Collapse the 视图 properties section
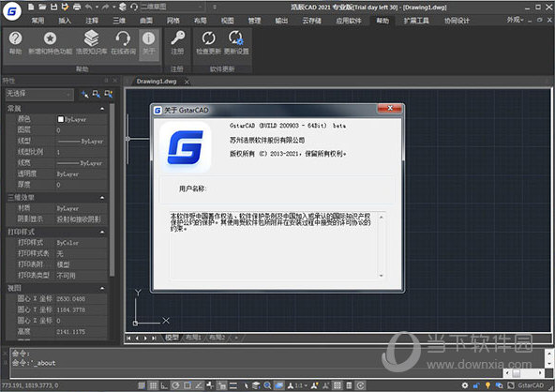The image size is (555, 392). pos(102,288)
